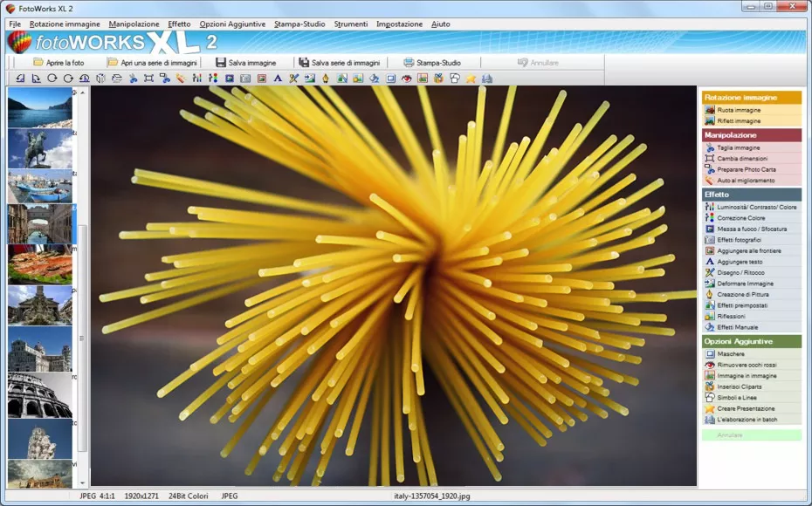Click the 24Bit Colori status text

[188, 496]
